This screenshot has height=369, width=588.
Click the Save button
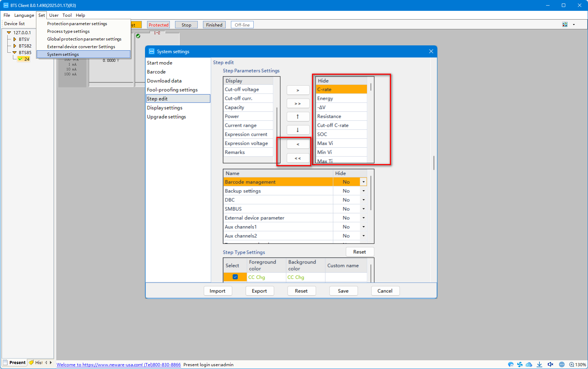point(343,291)
